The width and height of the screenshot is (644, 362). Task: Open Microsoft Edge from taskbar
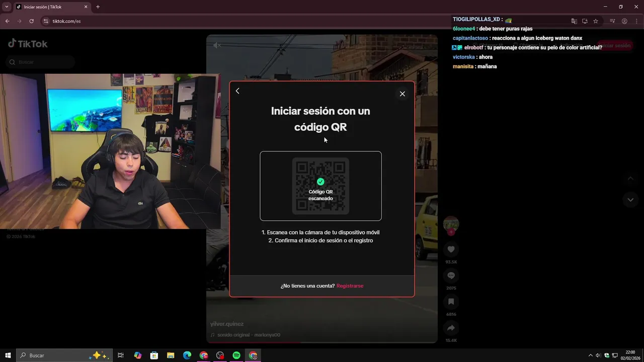(x=187, y=355)
